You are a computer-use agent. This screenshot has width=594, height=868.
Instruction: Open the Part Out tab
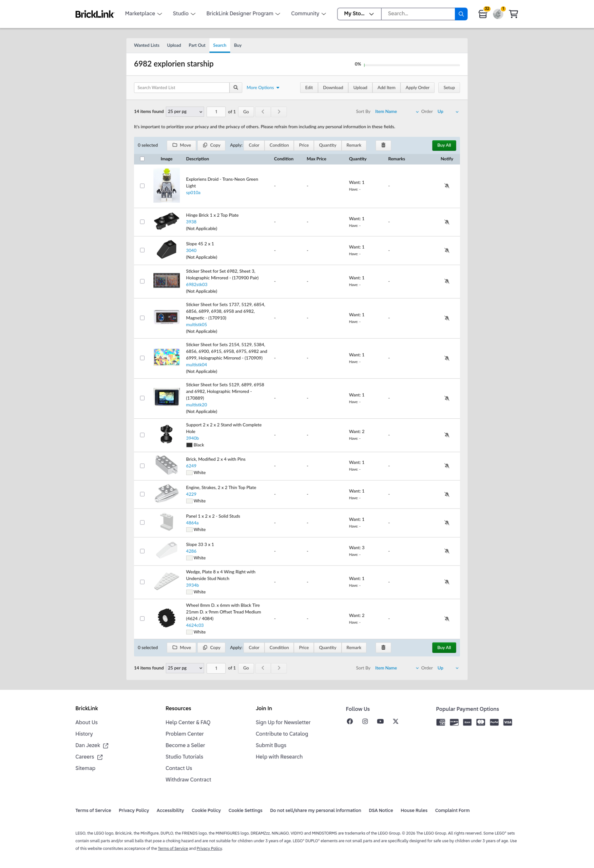pos(197,45)
